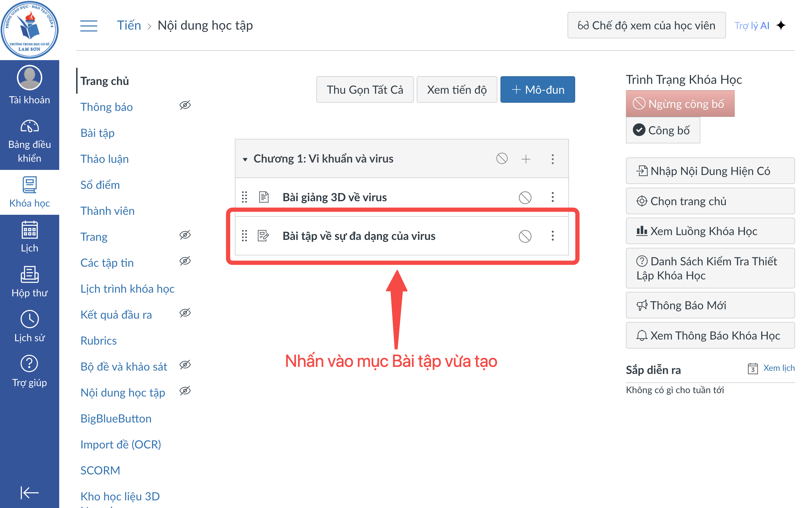The width and height of the screenshot is (812, 508).
Task: Click the Trợ lý AI sparkle icon
Action: coord(781,25)
